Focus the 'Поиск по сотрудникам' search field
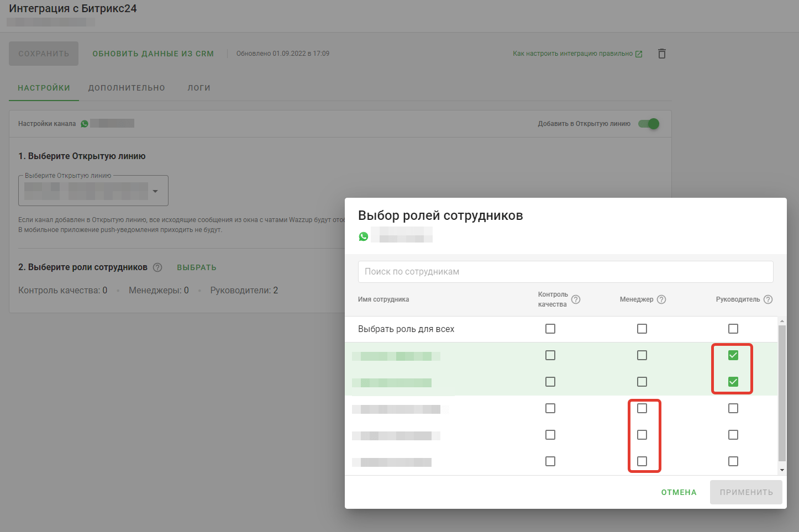 (566, 272)
